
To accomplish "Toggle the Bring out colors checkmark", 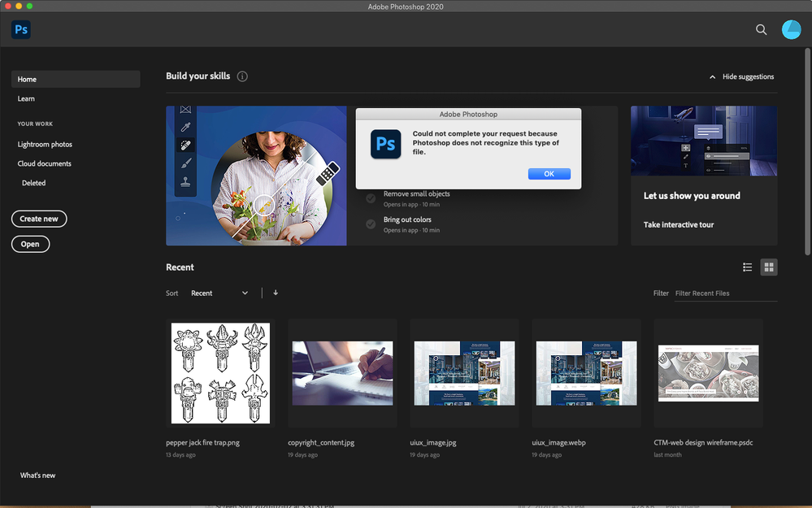I will 371,224.
